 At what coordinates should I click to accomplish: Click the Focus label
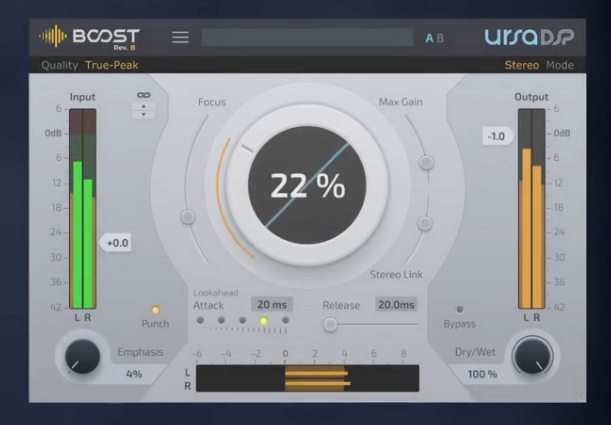coord(212,102)
